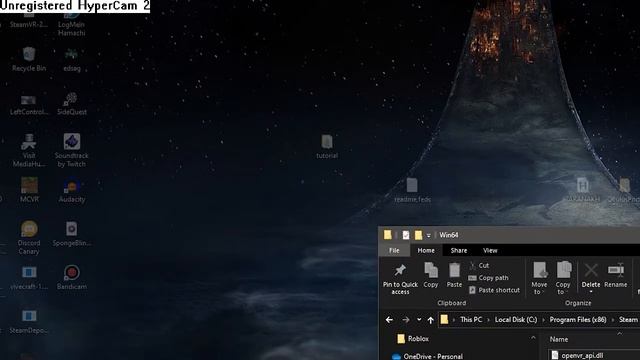Click the Copy button in Clipboard group
640x360 pixels.
pyautogui.click(x=431, y=275)
